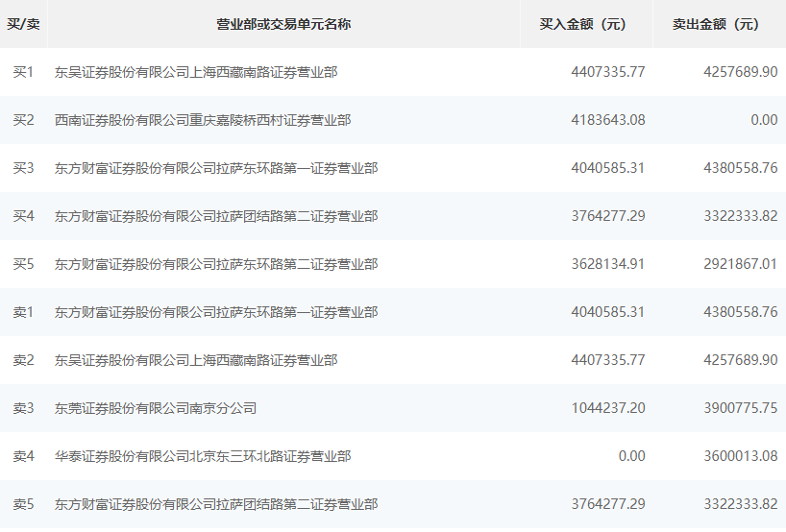
Task: Select the 卖3 row label
Action: pyautogui.click(x=24, y=408)
